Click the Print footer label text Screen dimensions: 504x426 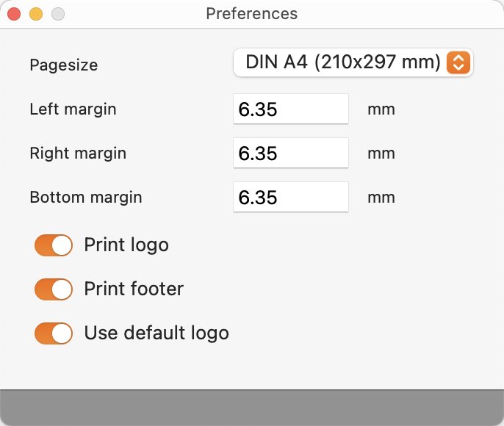pyautogui.click(x=134, y=289)
